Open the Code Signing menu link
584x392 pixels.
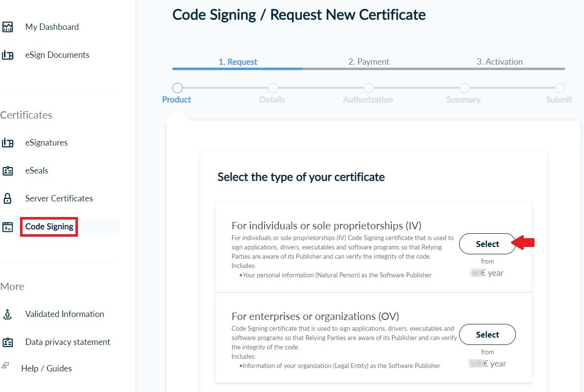pos(49,226)
